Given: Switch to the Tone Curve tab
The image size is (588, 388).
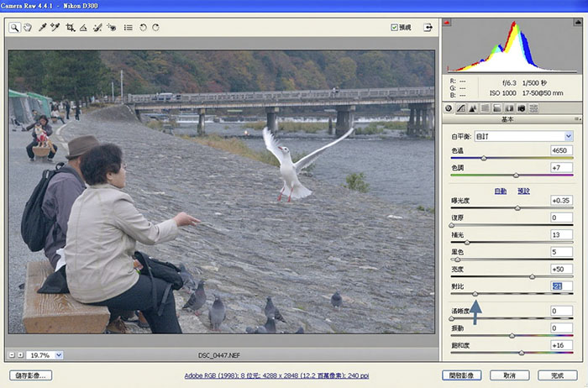Looking at the screenshot, I should (x=460, y=108).
